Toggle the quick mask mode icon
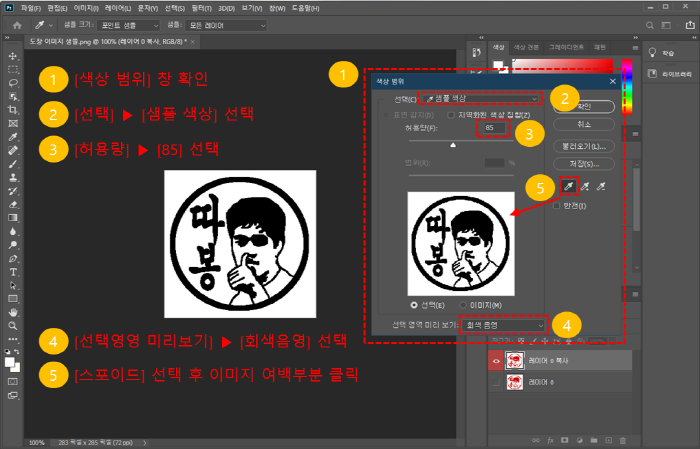This screenshot has width=700, height=449. [13, 382]
